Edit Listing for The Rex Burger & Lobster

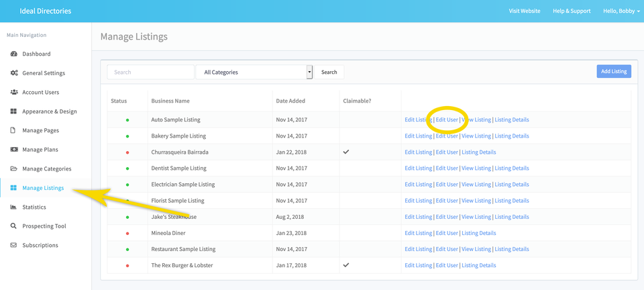click(x=418, y=266)
